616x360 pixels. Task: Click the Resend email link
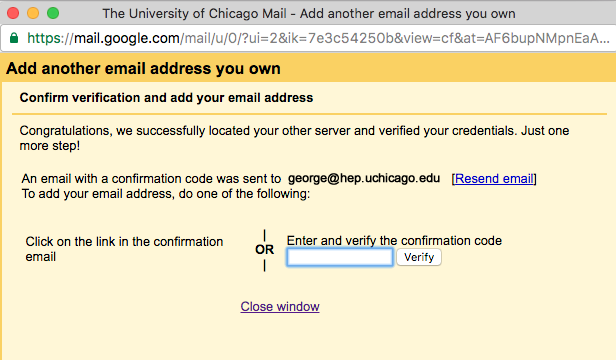pos(494,179)
